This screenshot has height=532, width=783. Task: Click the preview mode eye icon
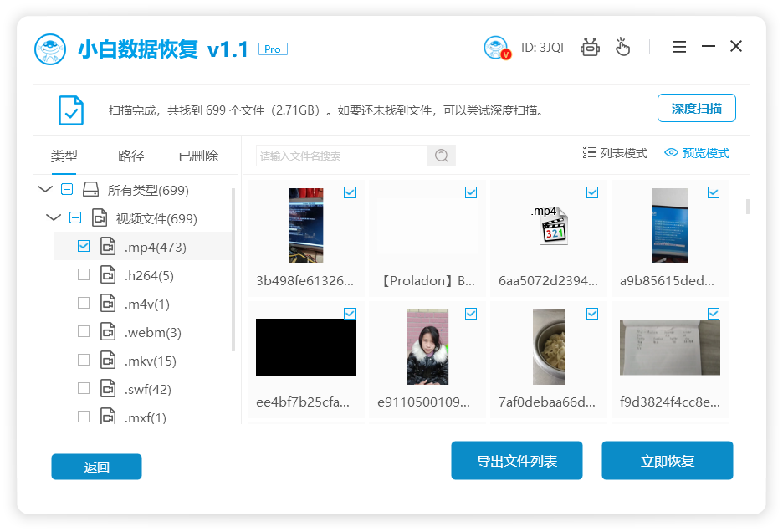click(x=671, y=153)
